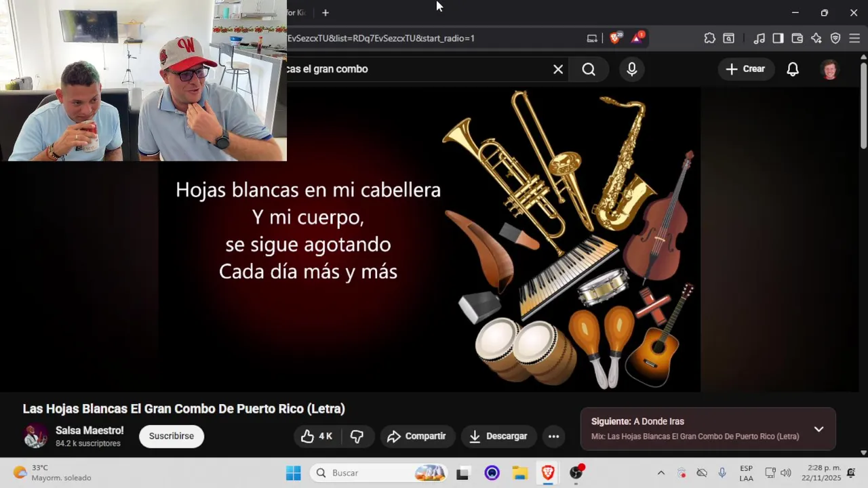Click the Compartir share button
The height and width of the screenshot is (488, 868).
click(x=417, y=436)
